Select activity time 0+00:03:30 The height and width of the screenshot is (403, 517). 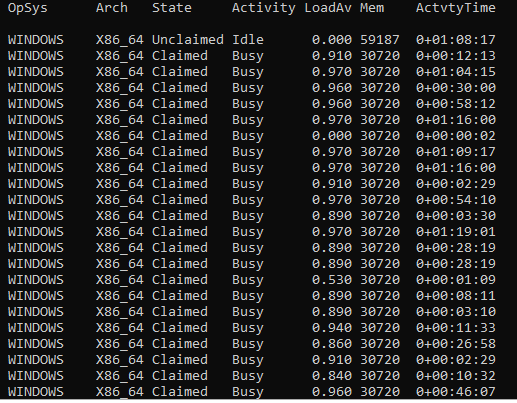(456, 216)
